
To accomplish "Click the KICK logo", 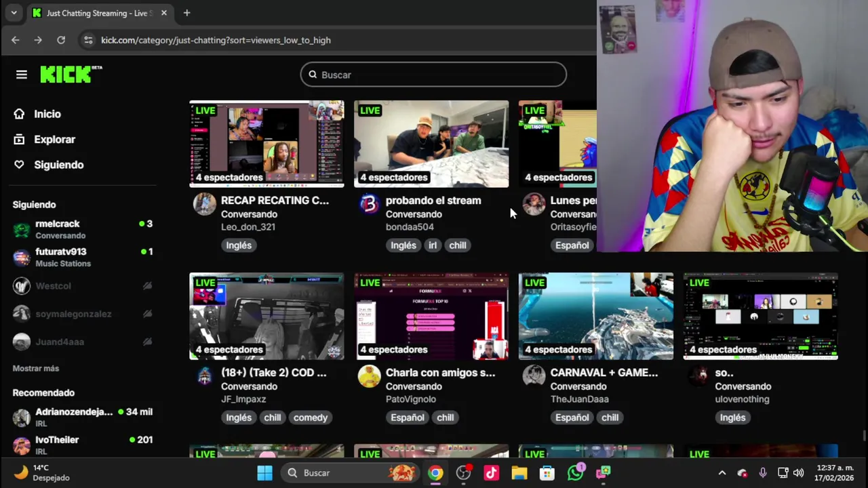I will pyautogui.click(x=71, y=74).
